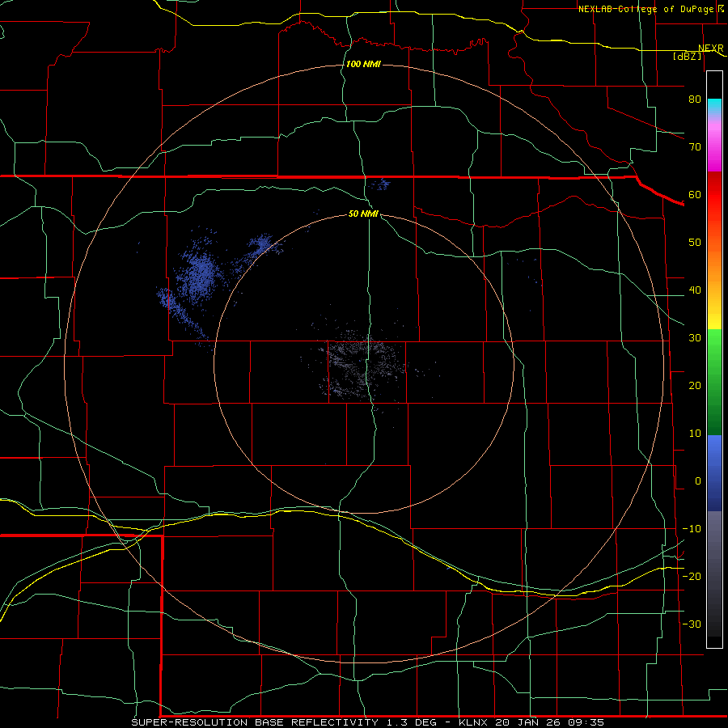Select the "NEXR" label above the legend
The width and height of the screenshot is (728, 728).
coord(711,49)
